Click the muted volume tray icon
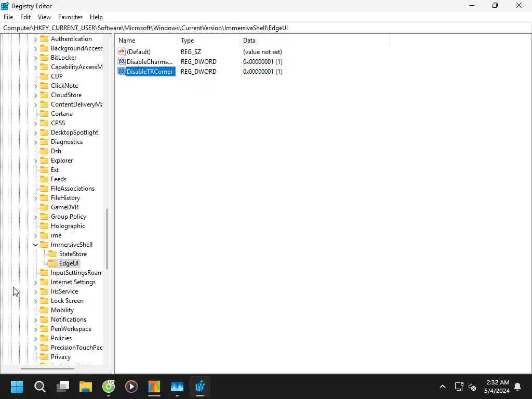 point(472,387)
